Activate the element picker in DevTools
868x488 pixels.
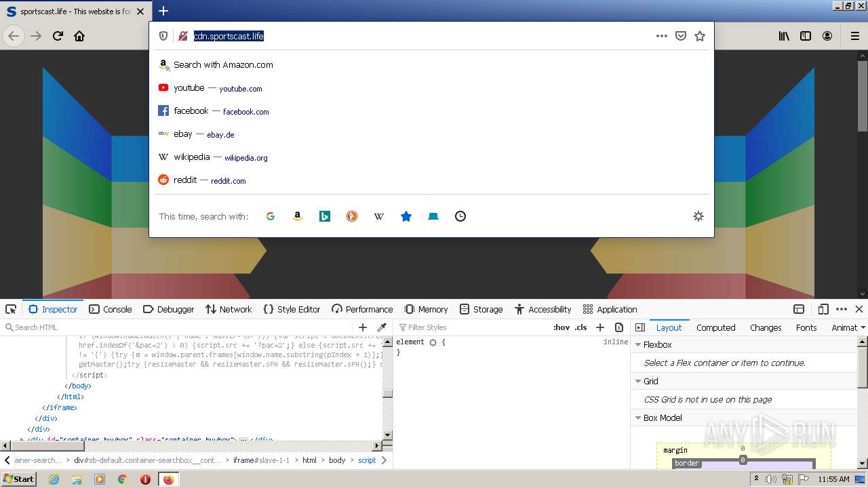click(11, 309)
